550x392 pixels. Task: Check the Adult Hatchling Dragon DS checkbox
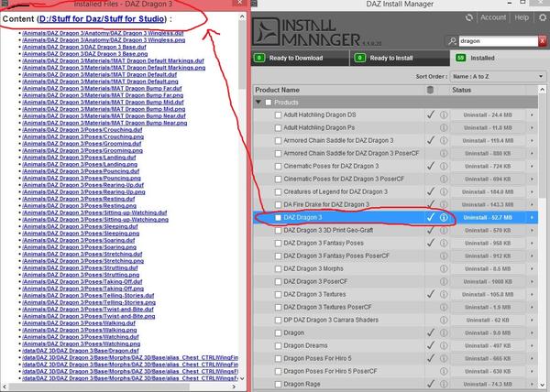(x=278, y=114)
